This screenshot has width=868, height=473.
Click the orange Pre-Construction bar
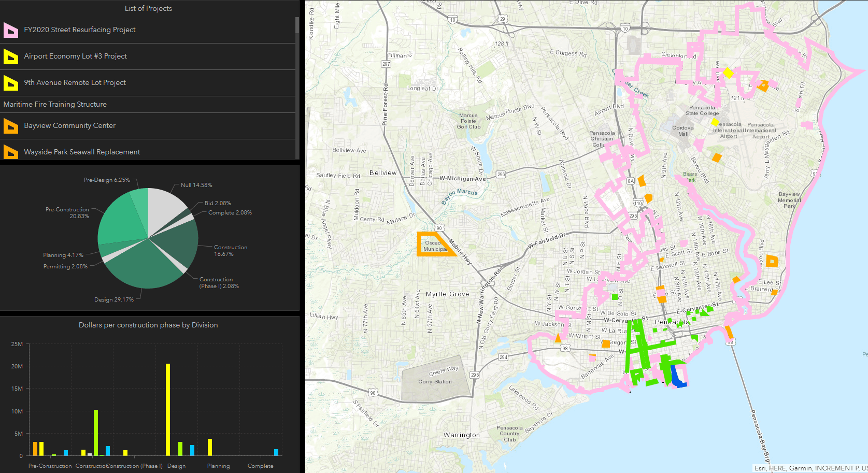tap(35, 449)
